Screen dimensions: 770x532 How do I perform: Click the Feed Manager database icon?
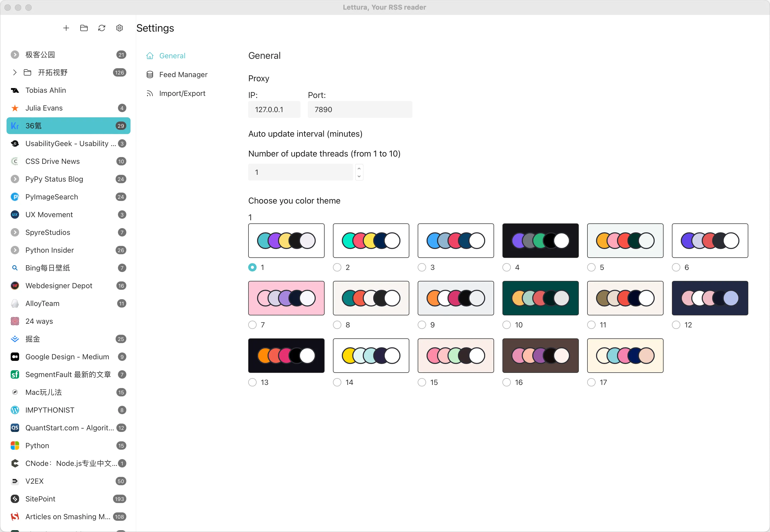(x=150, y=75)
